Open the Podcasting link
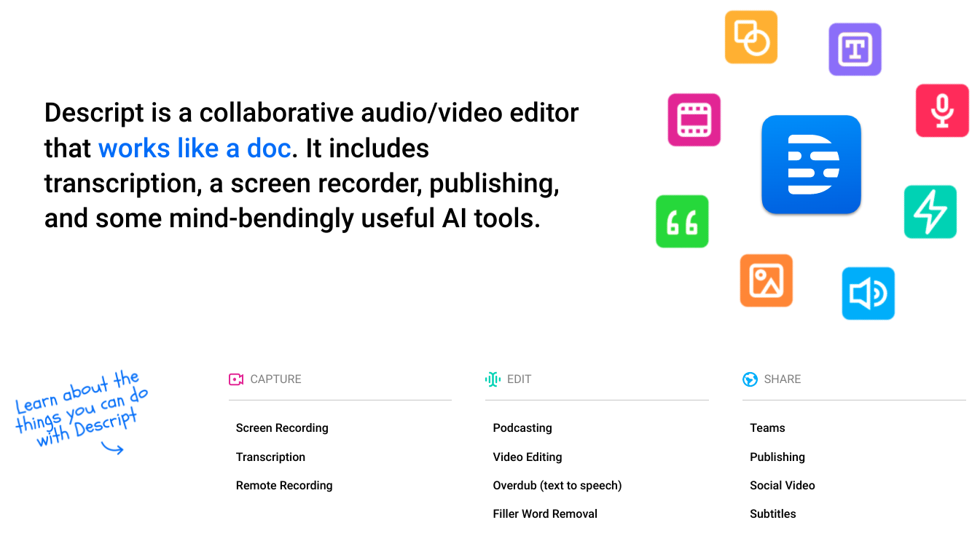Image resolution: width=980 pixels, height=544 pixels. (x=522, y=428)
